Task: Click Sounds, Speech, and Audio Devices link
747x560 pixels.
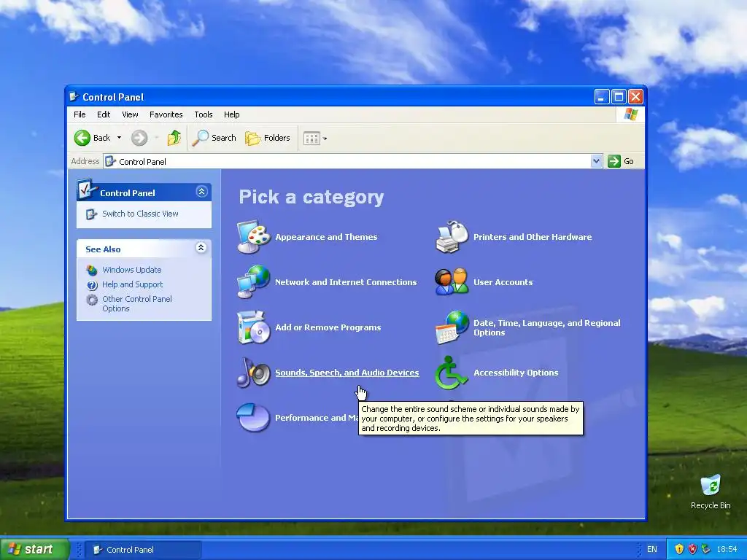Action: pos(347,373)
